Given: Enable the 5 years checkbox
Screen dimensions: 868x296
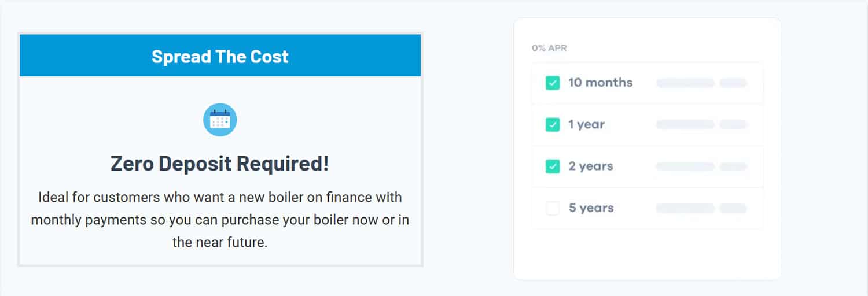Looking at the screenshot, I should (553, 208).
